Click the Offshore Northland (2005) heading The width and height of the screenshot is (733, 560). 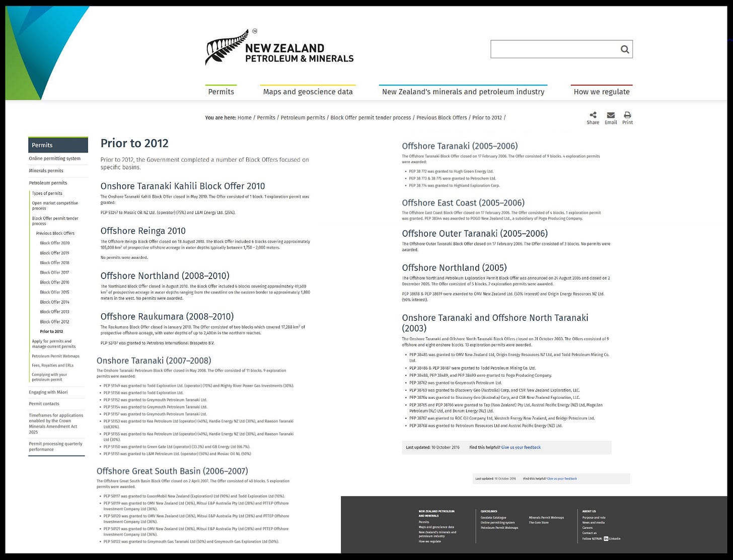tap(454, 267)
